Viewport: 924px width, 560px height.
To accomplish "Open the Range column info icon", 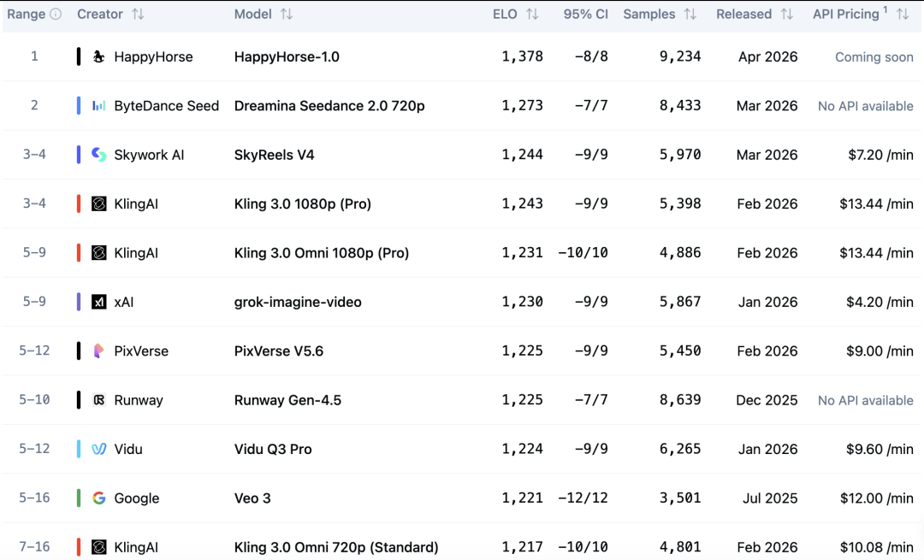I will tap(55, 14).
